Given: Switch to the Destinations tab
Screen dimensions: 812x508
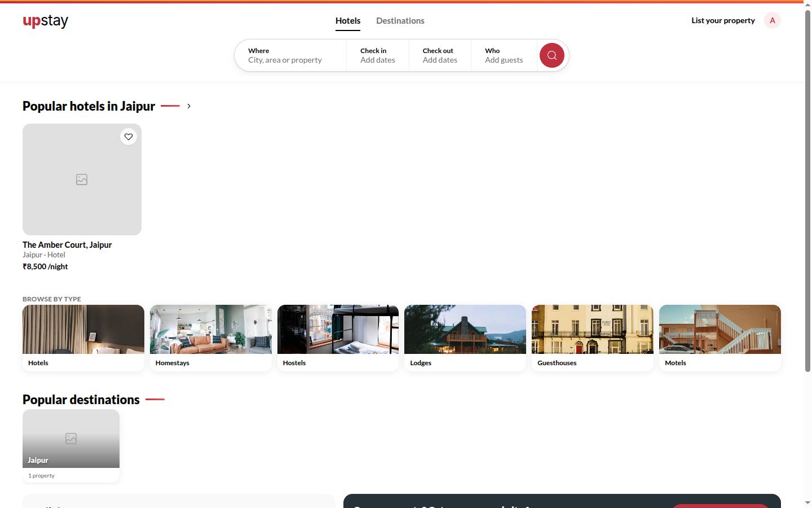Looking at the screenshot, I should pyautogui.click(x=400, y=21).
